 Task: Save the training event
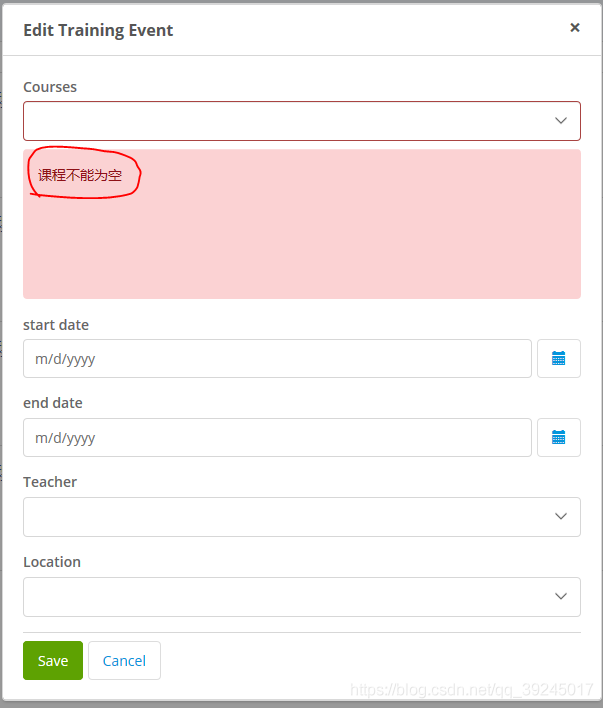(x=53, y=660)
